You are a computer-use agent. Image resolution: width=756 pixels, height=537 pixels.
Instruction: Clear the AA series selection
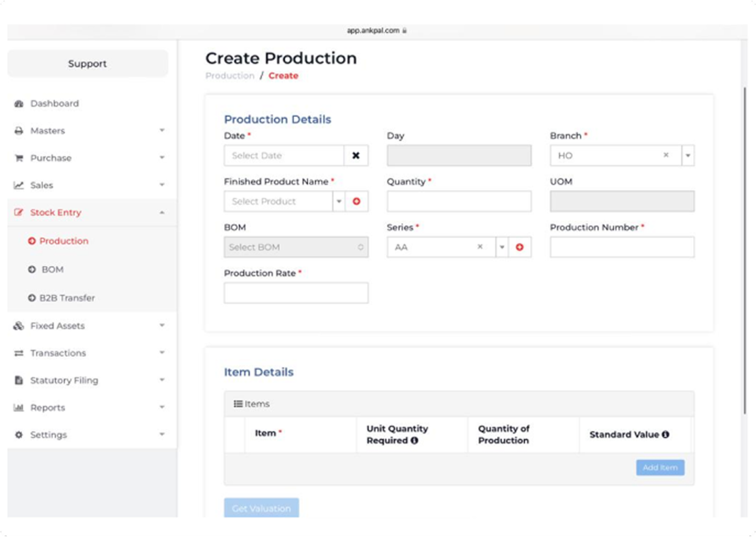click(x=480, y=247)
